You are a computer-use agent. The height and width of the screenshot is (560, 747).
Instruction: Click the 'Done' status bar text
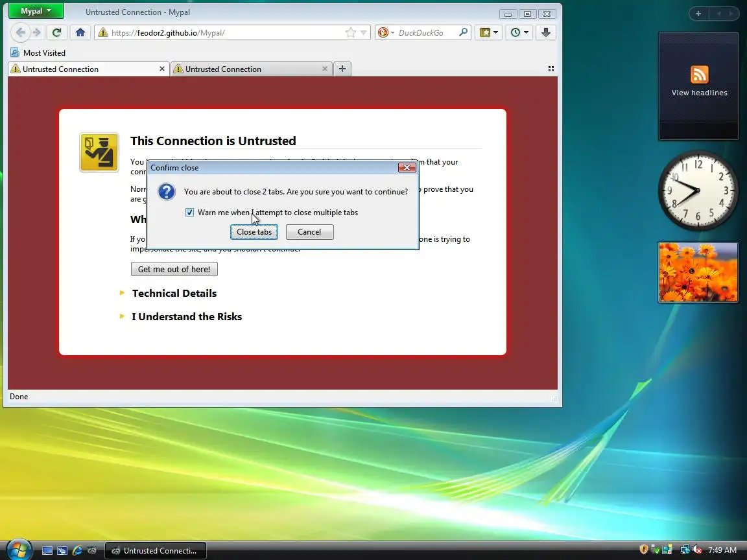(x=19, y=397)
